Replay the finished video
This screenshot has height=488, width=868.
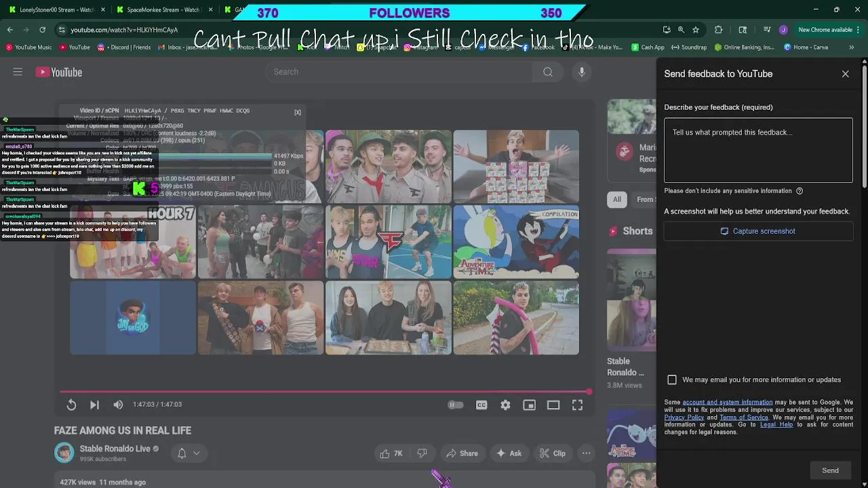(71, 405)
